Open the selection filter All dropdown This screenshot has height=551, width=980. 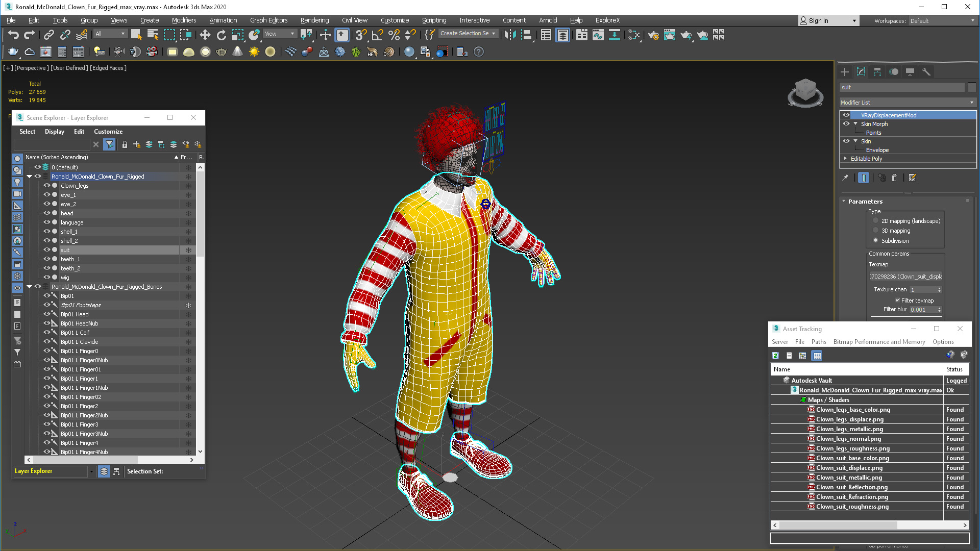tap(110, 34)
